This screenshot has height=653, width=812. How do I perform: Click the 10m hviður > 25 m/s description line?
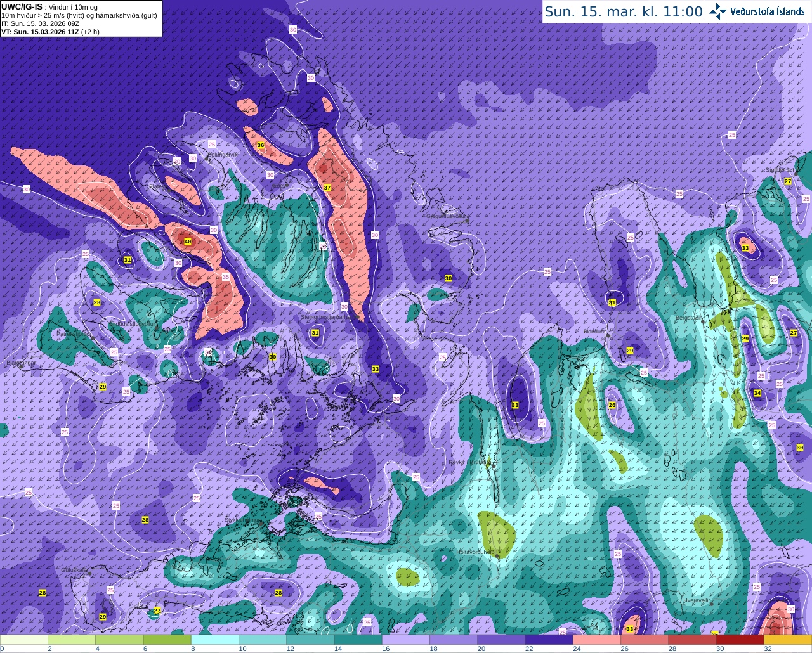[79, 15]
